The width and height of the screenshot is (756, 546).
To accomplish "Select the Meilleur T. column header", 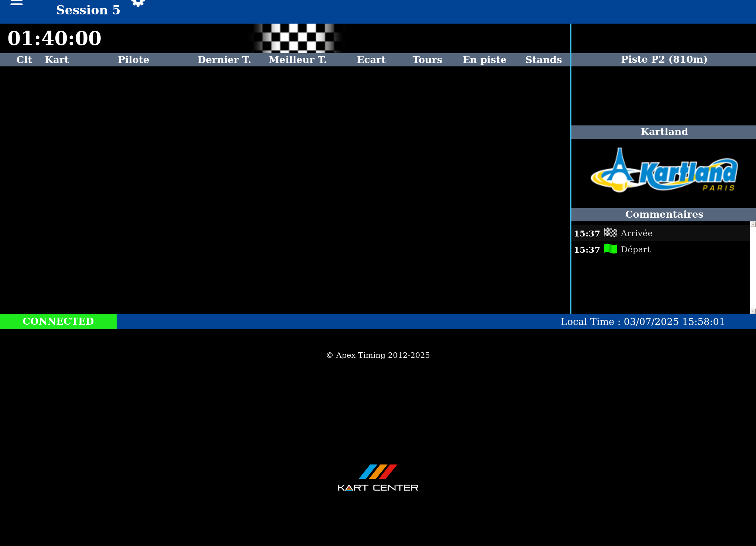I will tap(298, 60).
